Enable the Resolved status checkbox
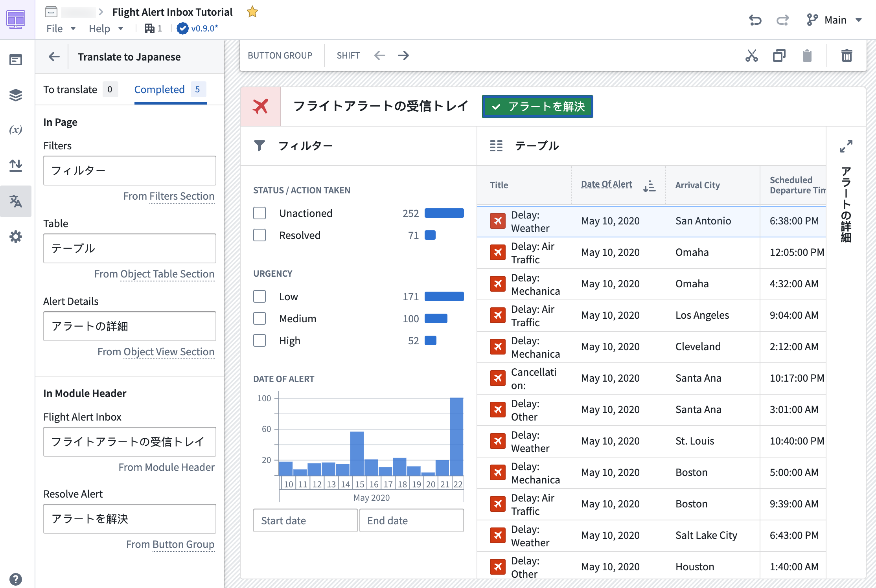This screenshot has height=588, width=876. click(x=260, y=235)
